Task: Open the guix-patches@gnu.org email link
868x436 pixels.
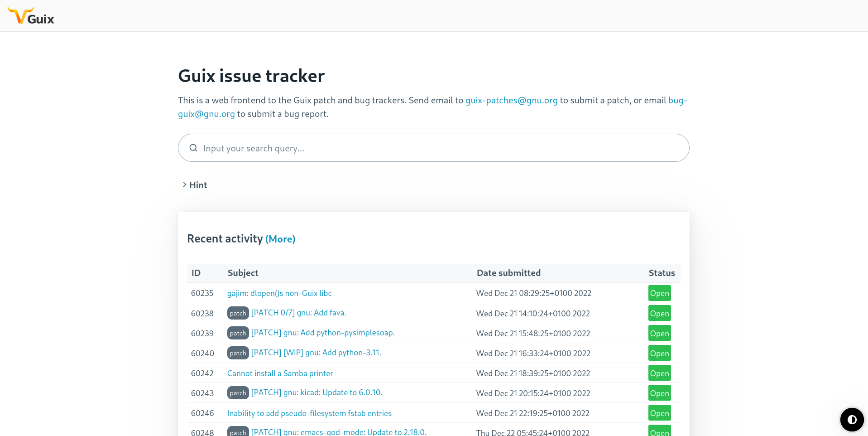Action: [511, 100]
